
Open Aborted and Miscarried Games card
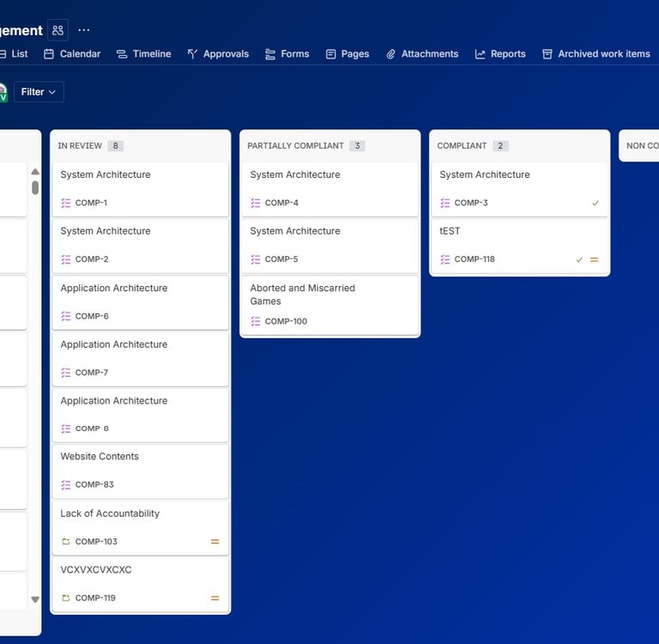(329, 306)
